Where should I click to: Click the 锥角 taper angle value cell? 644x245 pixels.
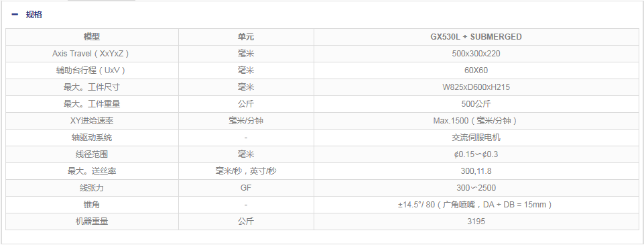476,205
